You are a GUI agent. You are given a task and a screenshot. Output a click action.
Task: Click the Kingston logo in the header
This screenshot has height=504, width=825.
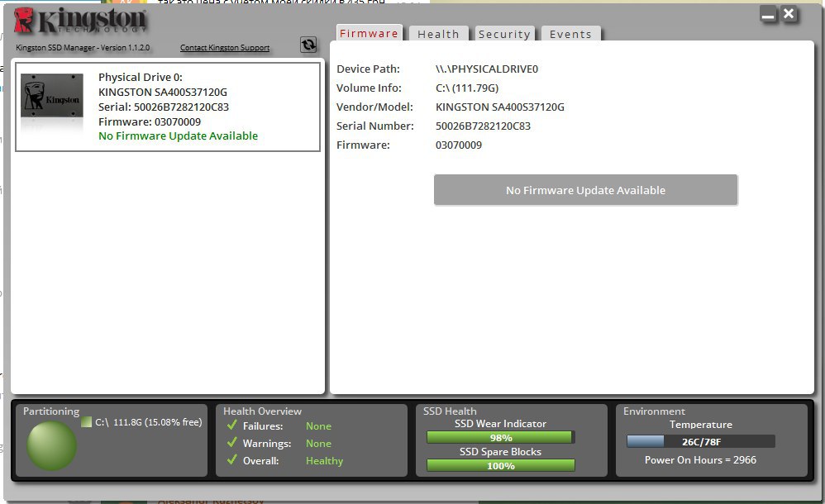pos(80,21)
